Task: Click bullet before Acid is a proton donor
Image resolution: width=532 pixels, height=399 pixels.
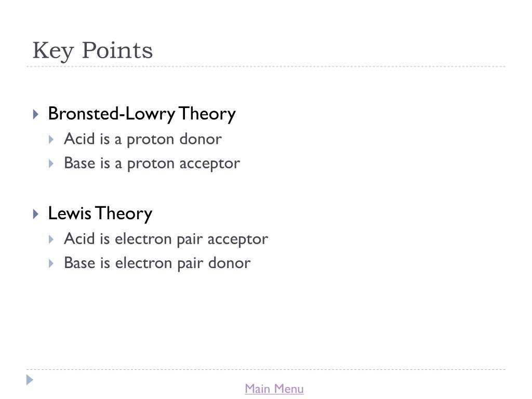Action: [51, 139]
